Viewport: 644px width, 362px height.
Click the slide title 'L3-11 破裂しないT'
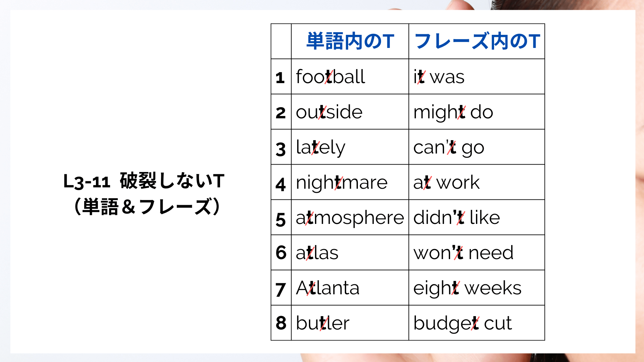[x=144, y=181]
